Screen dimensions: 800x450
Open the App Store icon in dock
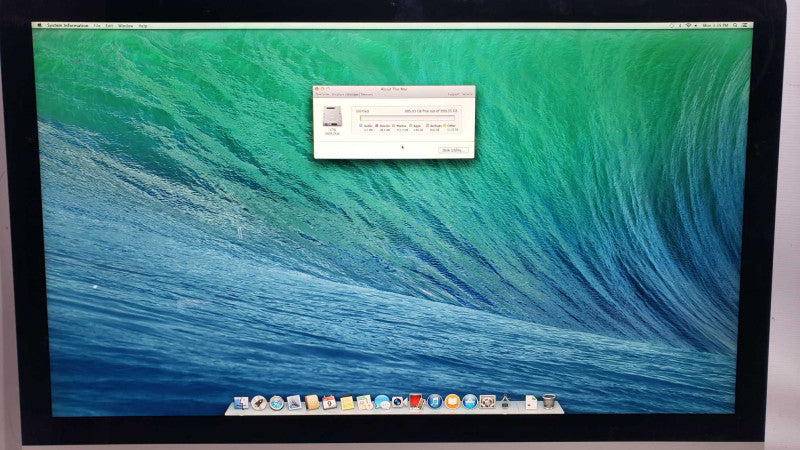point(469,402)
